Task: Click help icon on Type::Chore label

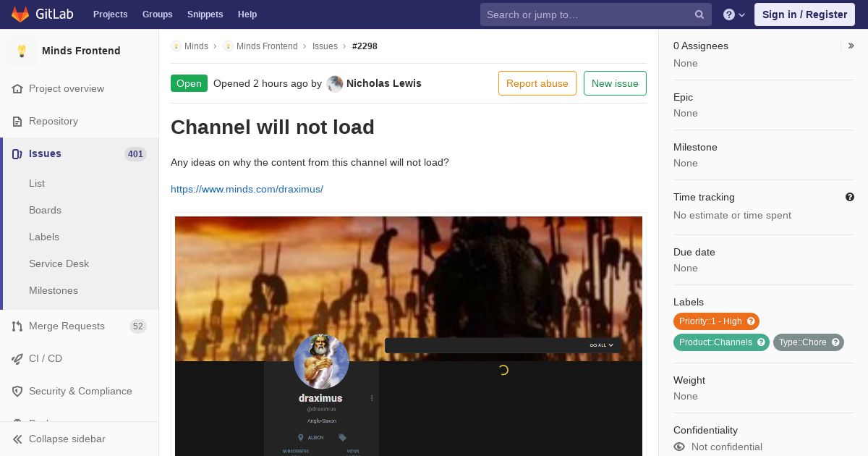Action: [835, 342]
